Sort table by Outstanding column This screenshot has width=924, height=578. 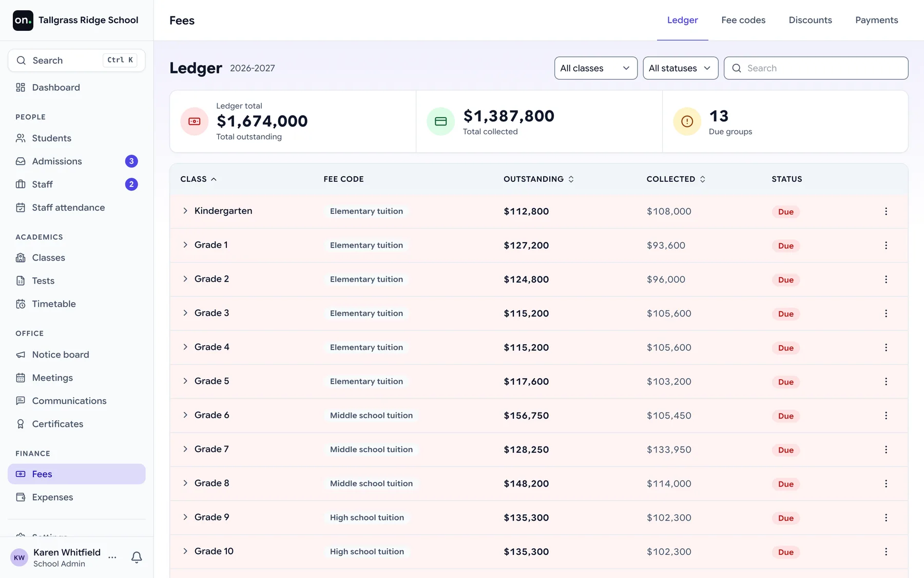pyautogui.click(x=538, y=179)
